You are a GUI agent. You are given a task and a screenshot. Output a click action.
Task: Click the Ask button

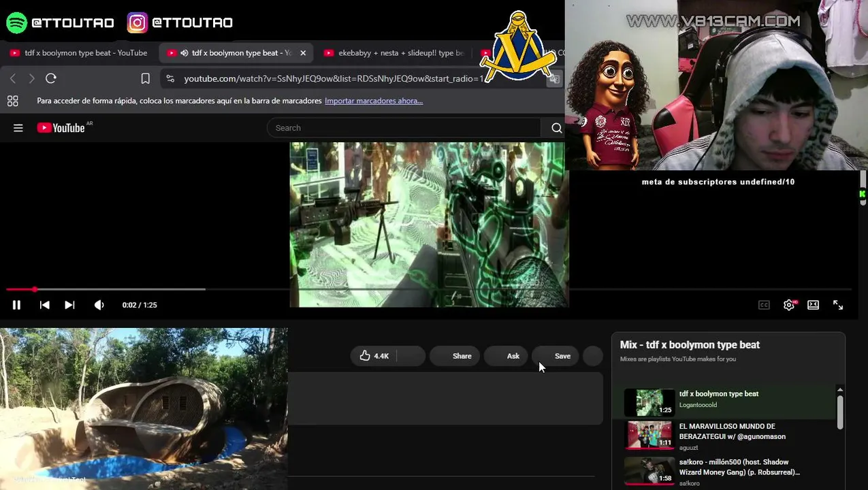[507, 356]
